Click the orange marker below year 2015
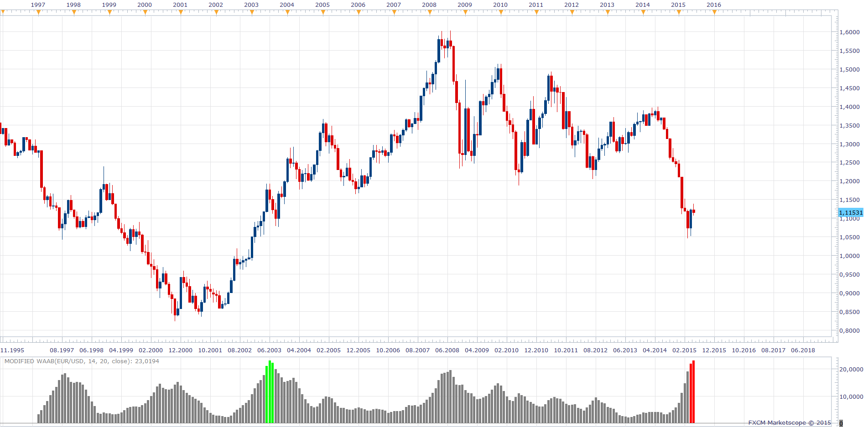This screenshot has width=868, height=427. [x=679, y=12]
